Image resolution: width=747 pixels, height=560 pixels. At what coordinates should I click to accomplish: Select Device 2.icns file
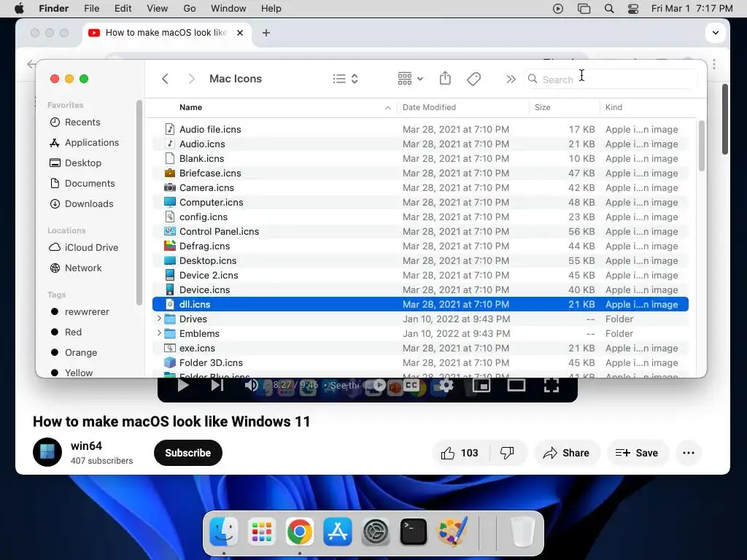point(420,275)
